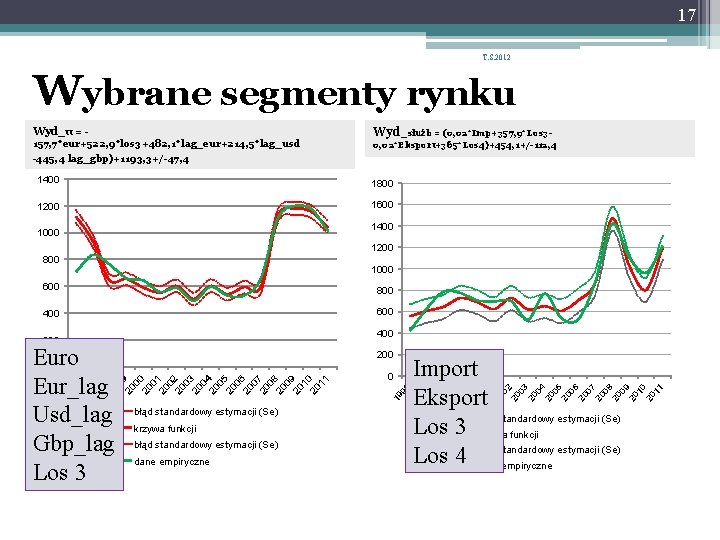This screenshot has height=540, width=720.
Task: Click the 0 label on the right chart axis
Action: click(390, 377)
